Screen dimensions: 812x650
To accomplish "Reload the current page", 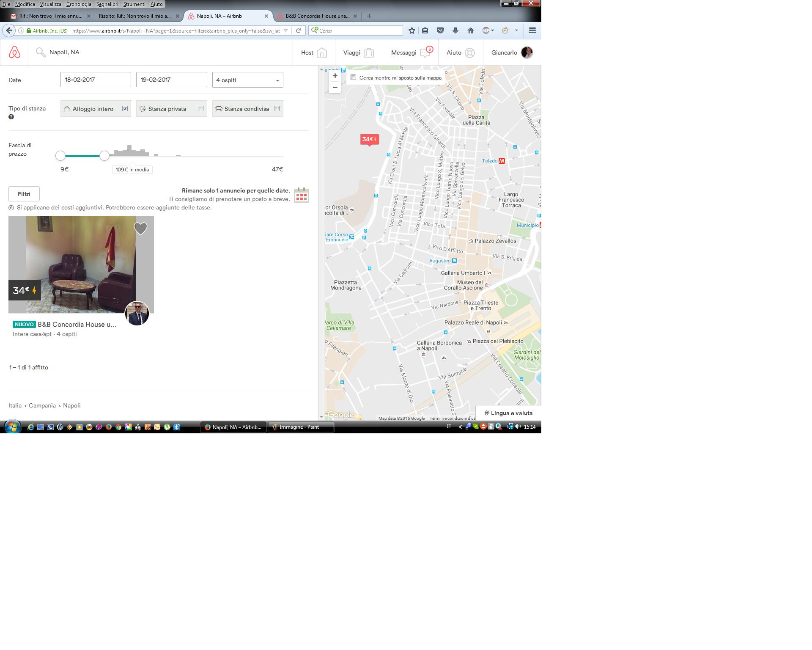I will click(x=298, y=30).
